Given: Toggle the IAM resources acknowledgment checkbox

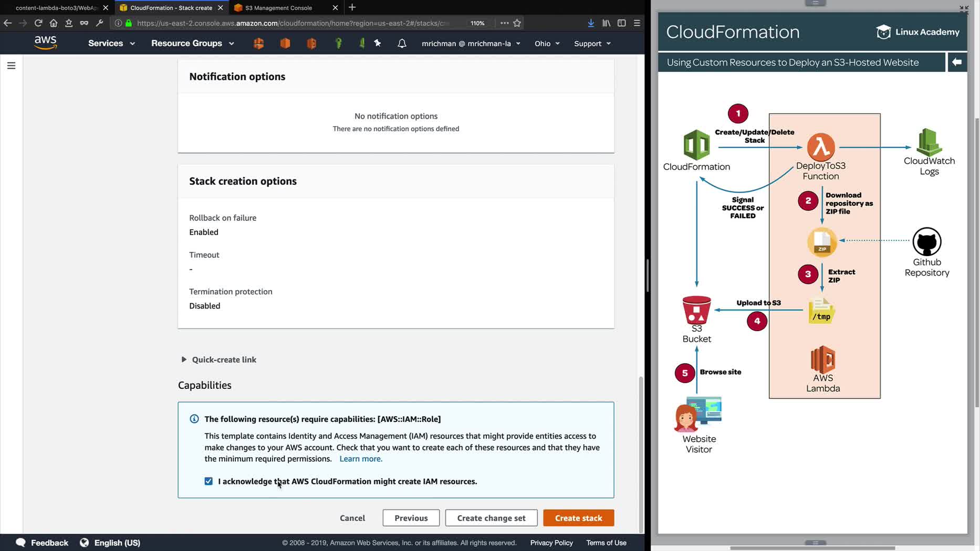Looking at the screenshot, I should (208, 481).
